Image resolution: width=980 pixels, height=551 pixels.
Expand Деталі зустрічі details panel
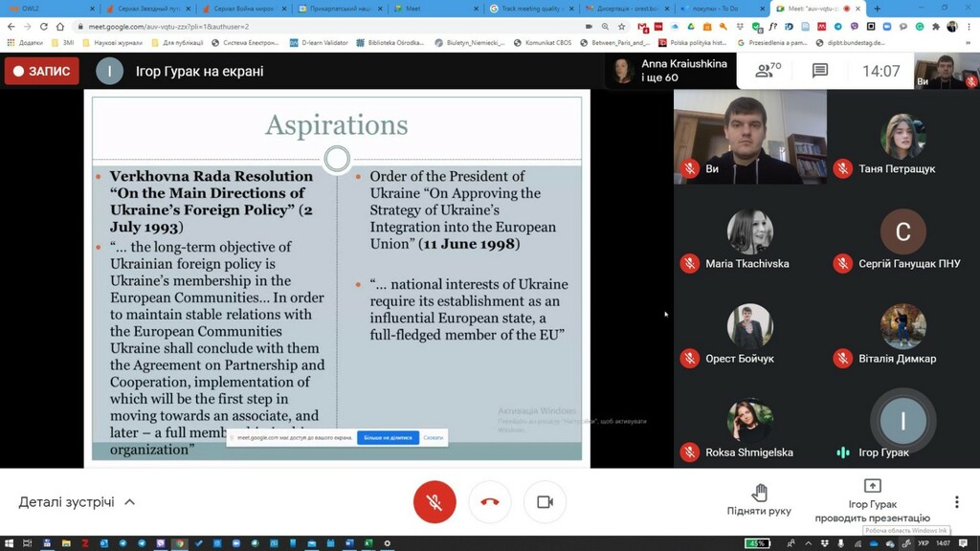(77, 501)
